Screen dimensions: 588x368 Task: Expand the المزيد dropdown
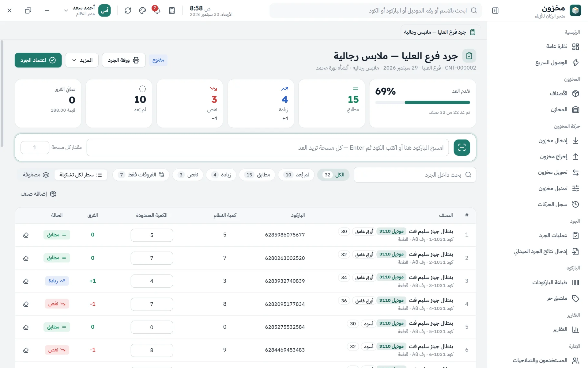click(x=82, y=60)
